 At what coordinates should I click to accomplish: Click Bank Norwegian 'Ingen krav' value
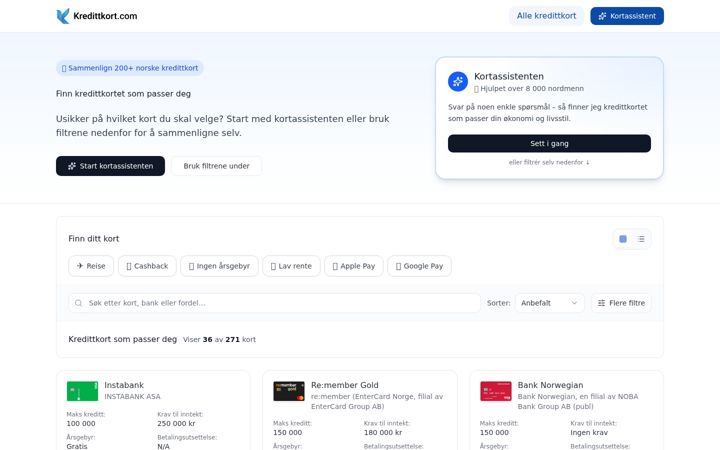click(x=589, y=433)
